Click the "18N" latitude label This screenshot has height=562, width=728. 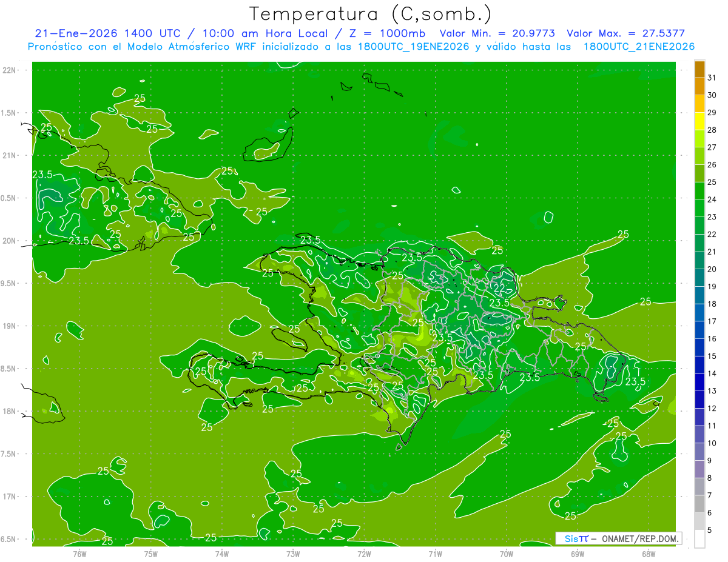coord(9,411)
